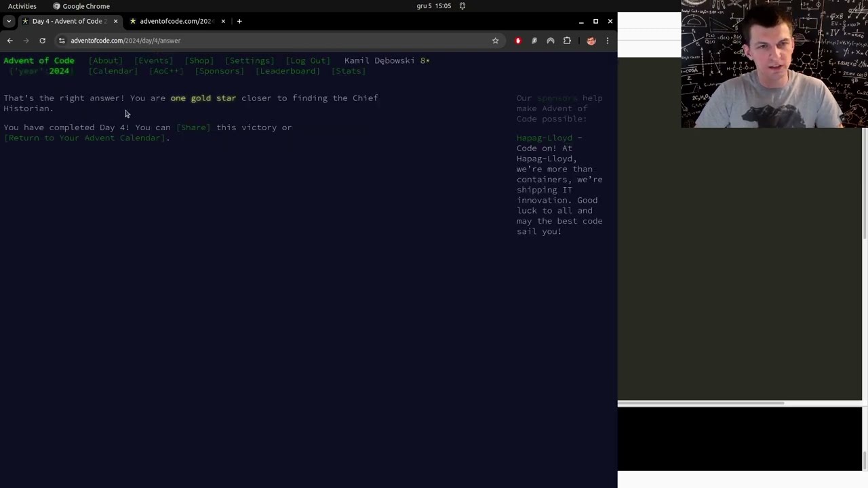Open the [Events] page
Image resolution: width=868 pixels, height=488 pixels.
coord(154,60)
